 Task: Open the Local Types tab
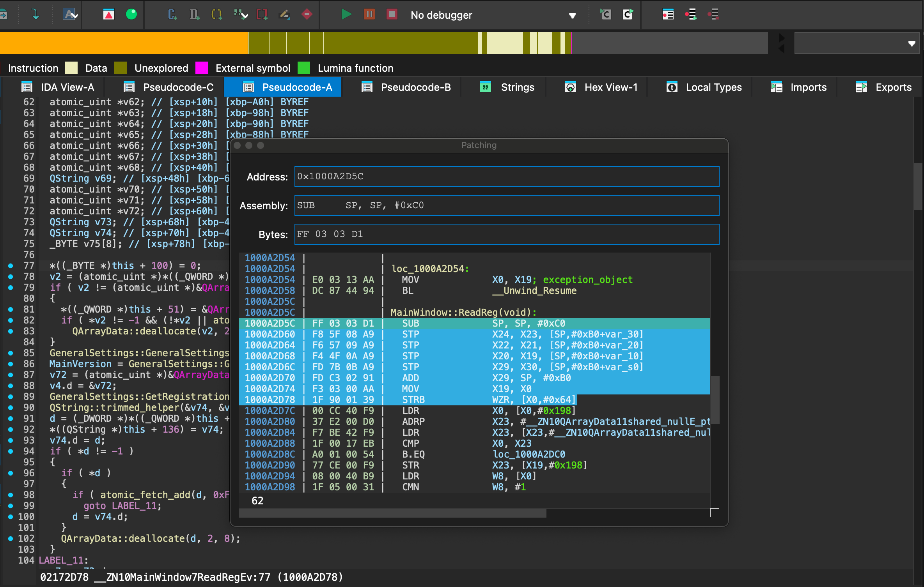[x=704, y=87]
